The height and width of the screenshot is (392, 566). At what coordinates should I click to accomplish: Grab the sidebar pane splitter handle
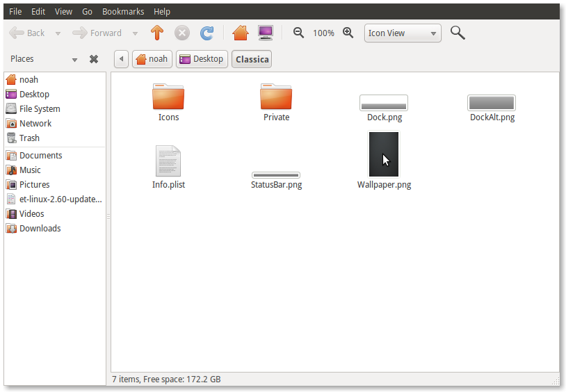click(x=108, y=217)
